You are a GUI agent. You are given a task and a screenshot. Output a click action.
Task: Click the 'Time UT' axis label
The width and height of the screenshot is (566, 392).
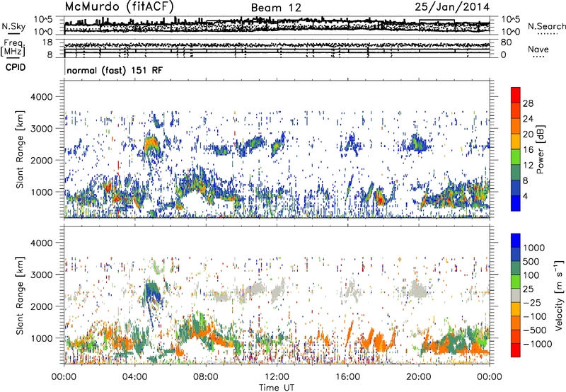click(x=277, y=388)
